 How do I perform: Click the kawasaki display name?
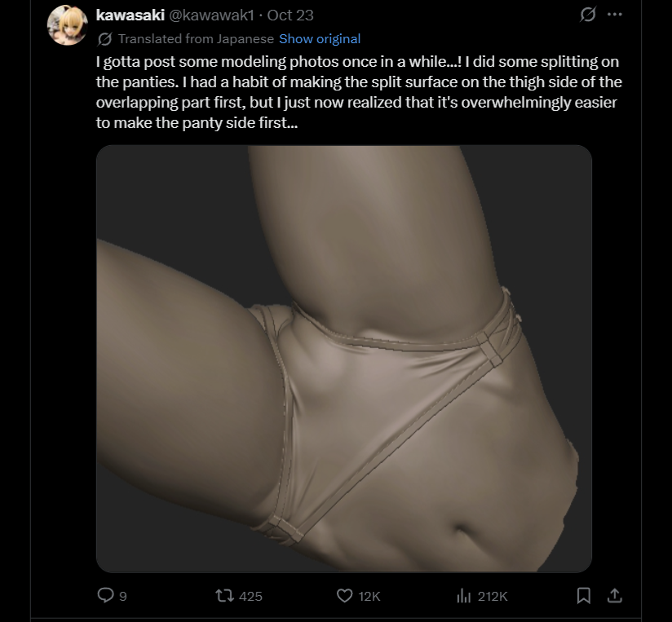(x=130, y=15)
